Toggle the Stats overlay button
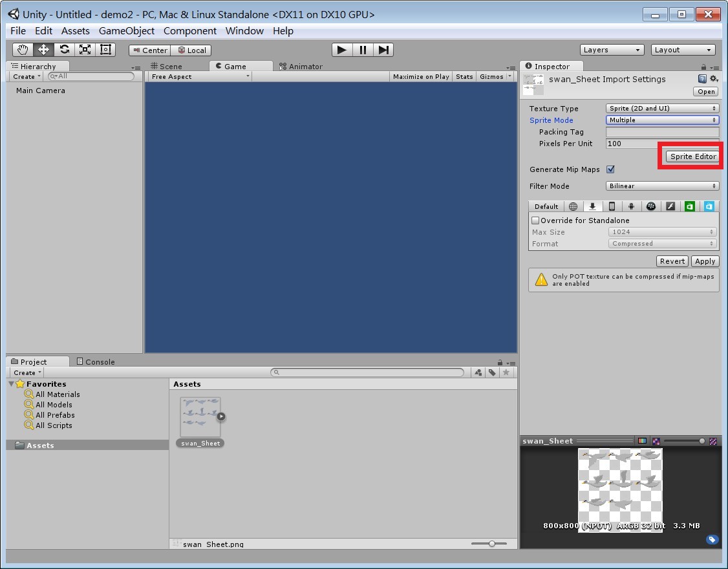 coord(464,77)
